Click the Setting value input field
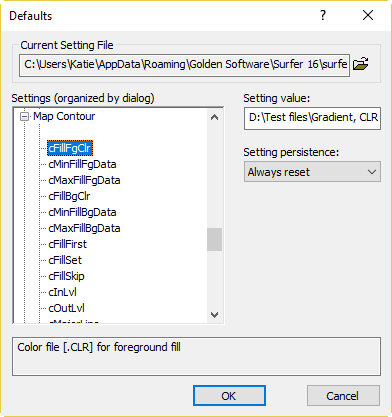Screen dimensions: 392x417 pyautogui.click(x=312, y=118)
